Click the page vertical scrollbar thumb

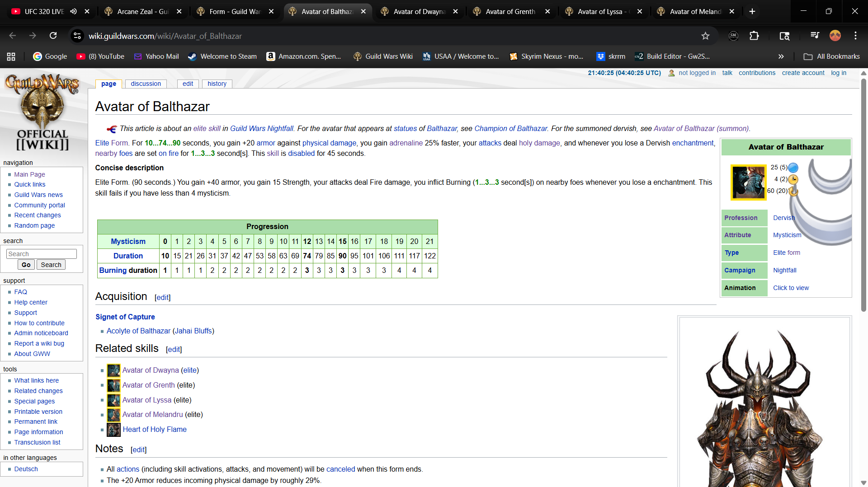863,194
